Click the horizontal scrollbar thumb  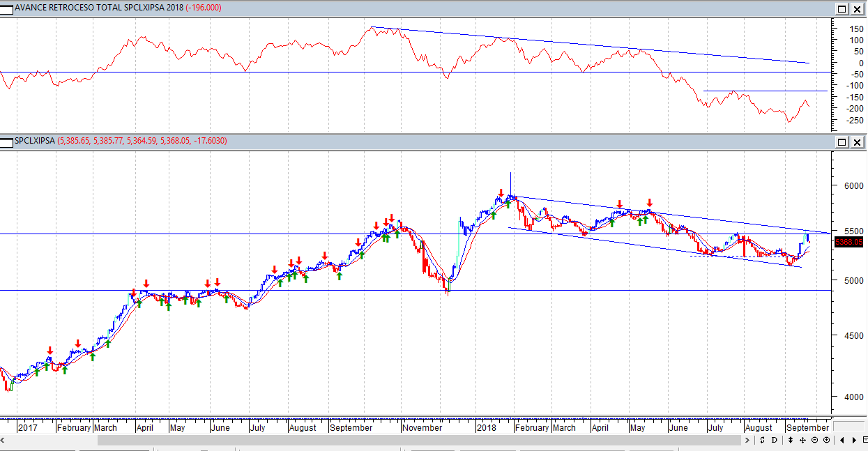point(420,440)
